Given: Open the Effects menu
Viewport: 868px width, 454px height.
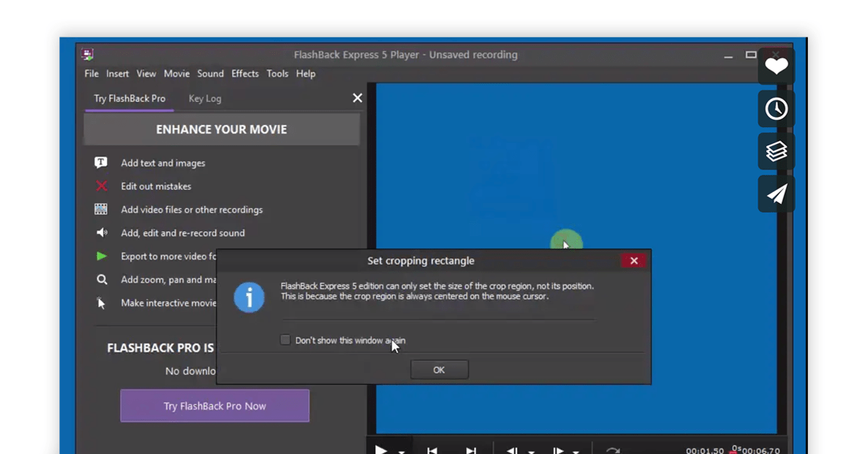Looking at the screenshot, I should pyautogui.click(x=245, y=74).
